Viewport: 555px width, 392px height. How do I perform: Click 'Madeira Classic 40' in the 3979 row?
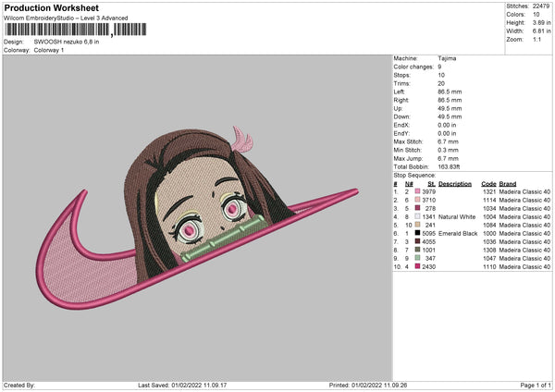[x=524, y=191]
